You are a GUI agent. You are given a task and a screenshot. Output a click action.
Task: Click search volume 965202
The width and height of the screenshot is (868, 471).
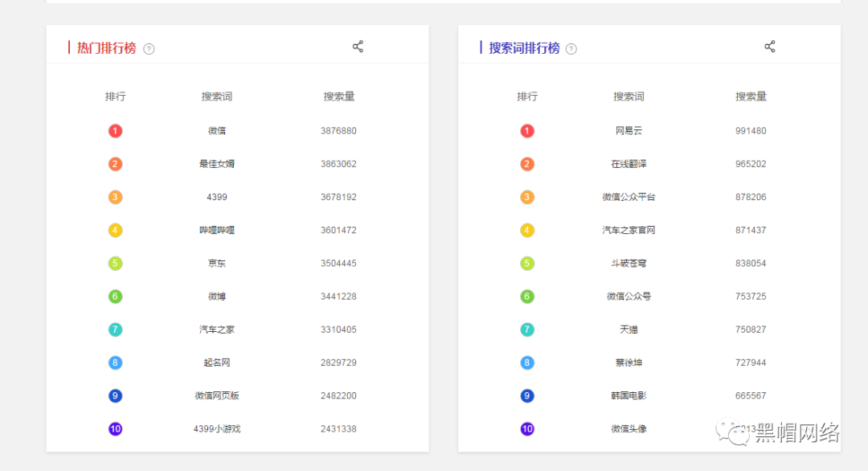click(751, 164)
